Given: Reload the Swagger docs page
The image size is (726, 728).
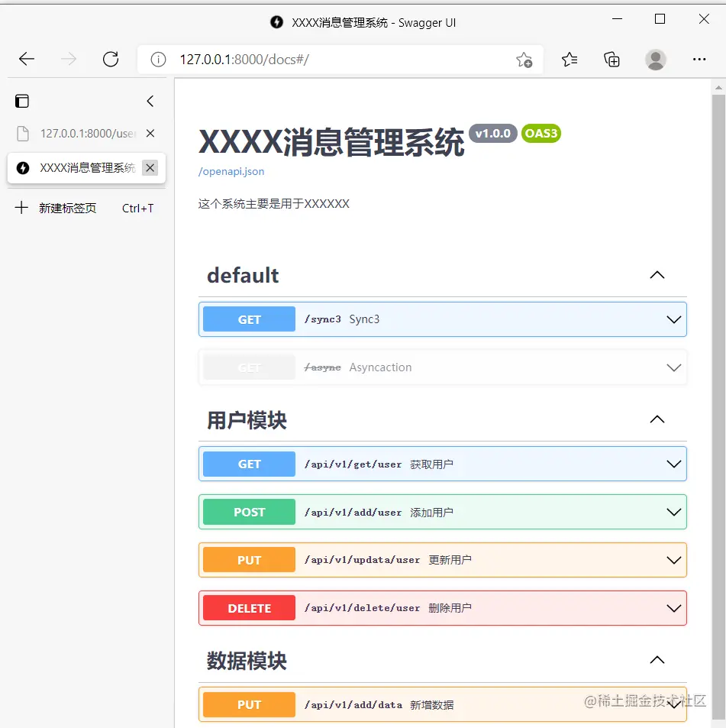Looking at the screenshot, I should click(111, 59).
